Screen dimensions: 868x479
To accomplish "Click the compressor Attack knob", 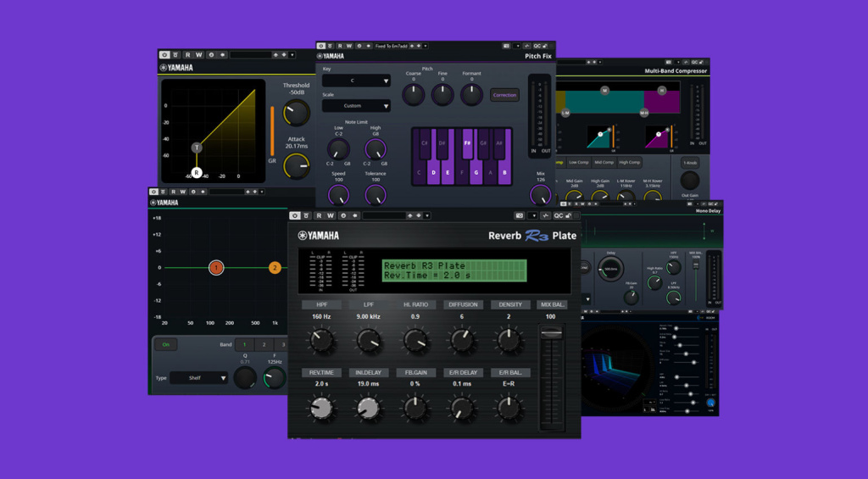I will point(296,165).
